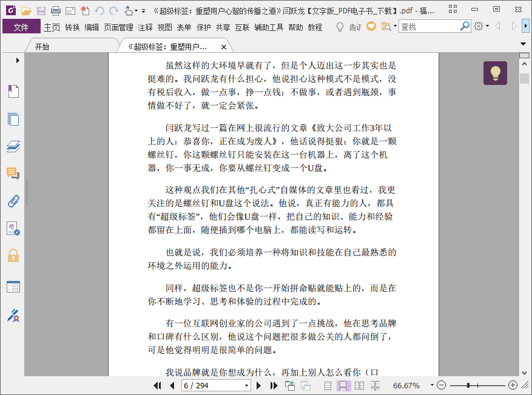Open search settings gear icon
Image resolution: width=532 pixels, height=395 pixels.
pyautogui.click(x=479, y=26)
